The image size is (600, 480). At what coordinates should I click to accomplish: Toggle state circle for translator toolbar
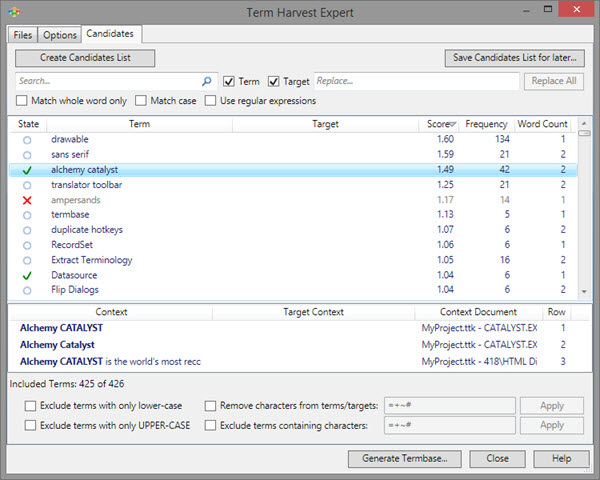(x=27, y=185)
